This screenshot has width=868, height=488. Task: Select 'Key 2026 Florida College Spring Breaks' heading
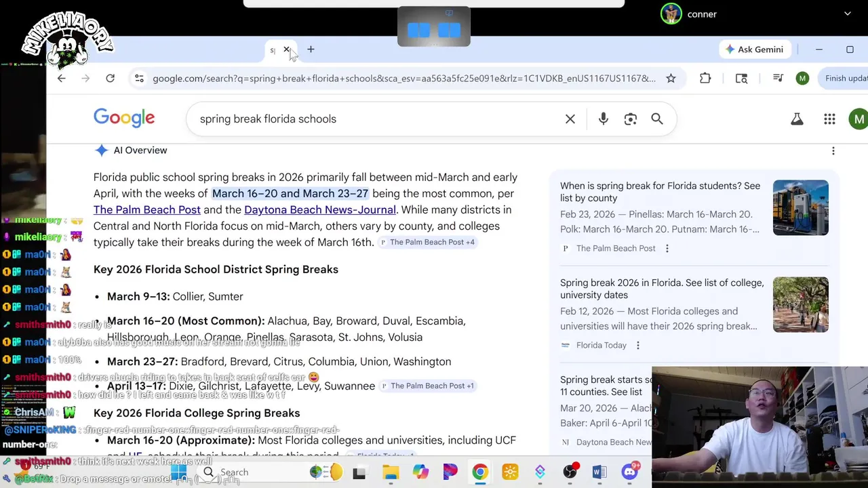197,413
